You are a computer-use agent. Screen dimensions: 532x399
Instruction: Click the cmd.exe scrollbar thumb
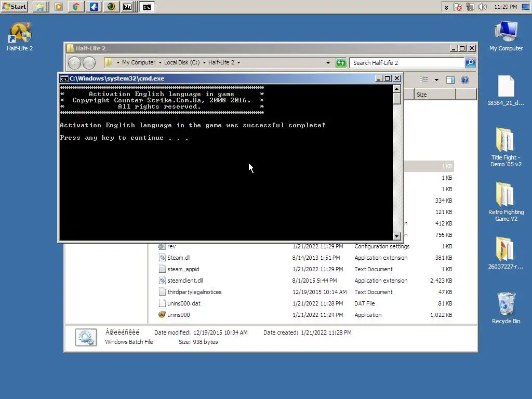click(x=396, y=98)
